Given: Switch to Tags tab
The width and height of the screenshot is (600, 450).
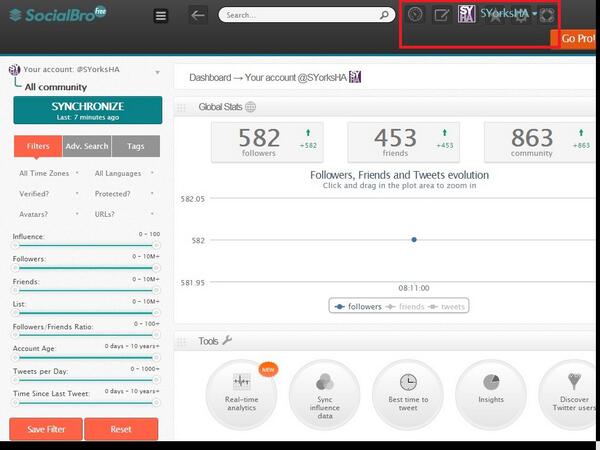Looking at the screenshot, I should pos(136,146).
